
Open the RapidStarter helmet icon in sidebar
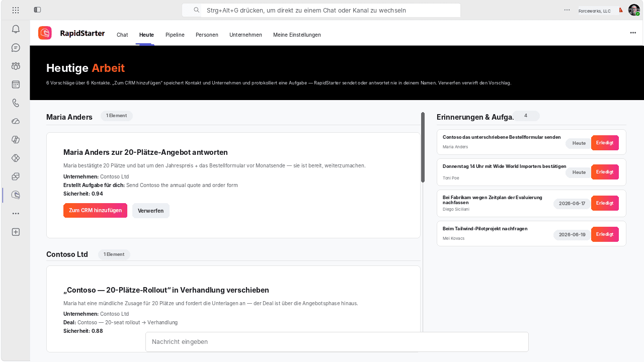click(x=16, y=195)
